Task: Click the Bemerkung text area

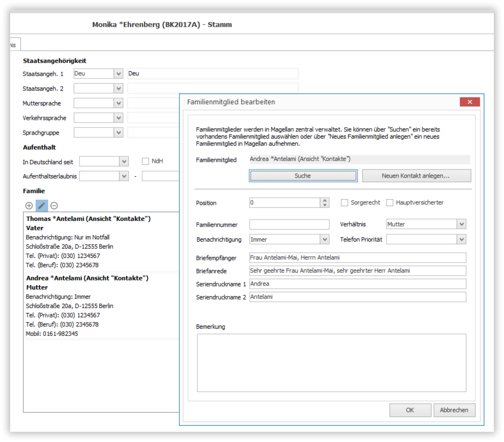Action: click(331, 363)
